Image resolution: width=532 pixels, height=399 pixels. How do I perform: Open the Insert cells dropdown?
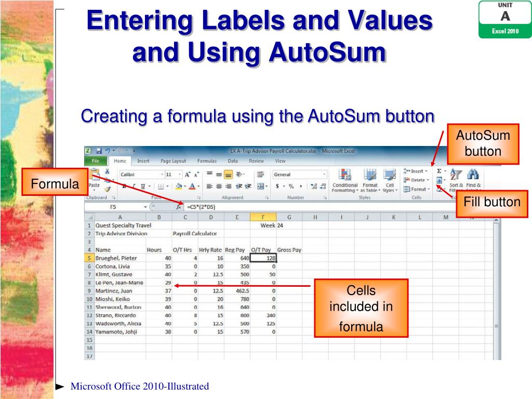[x=416, y=171]
